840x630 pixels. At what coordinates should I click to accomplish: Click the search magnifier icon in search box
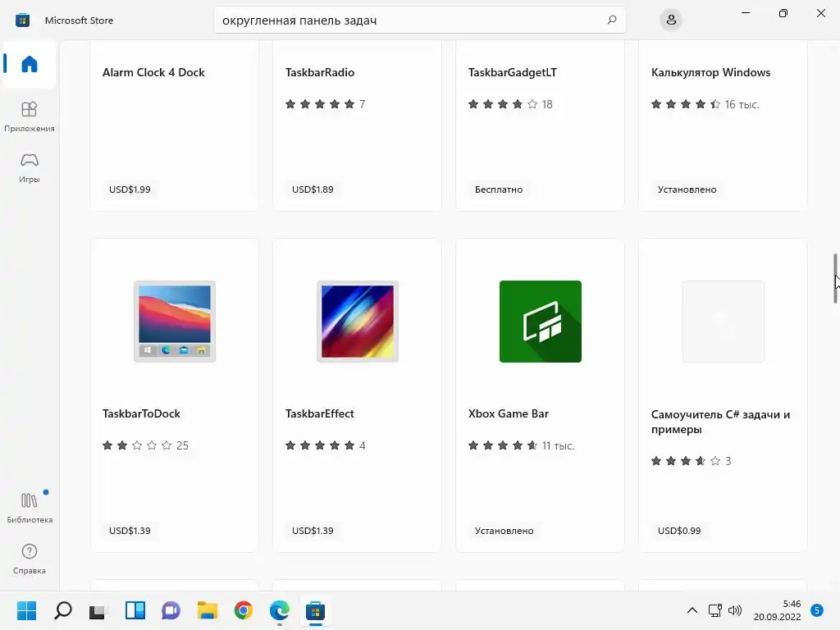point(612,20)
